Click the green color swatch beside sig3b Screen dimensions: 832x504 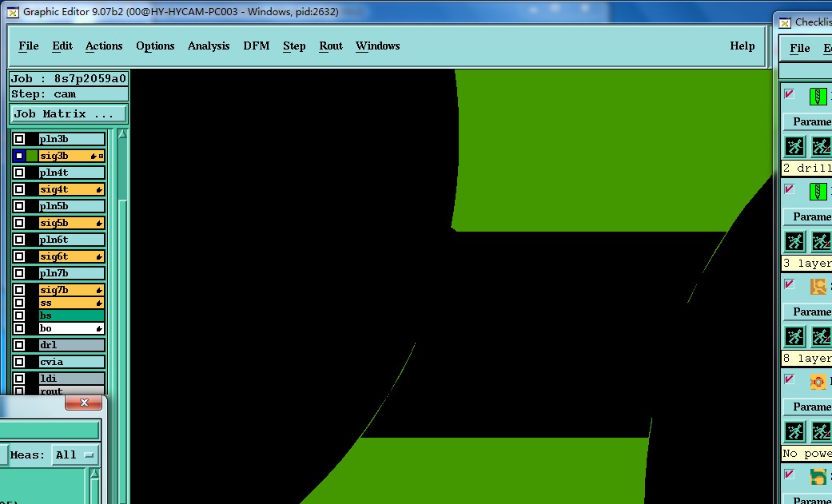(32, 156)
